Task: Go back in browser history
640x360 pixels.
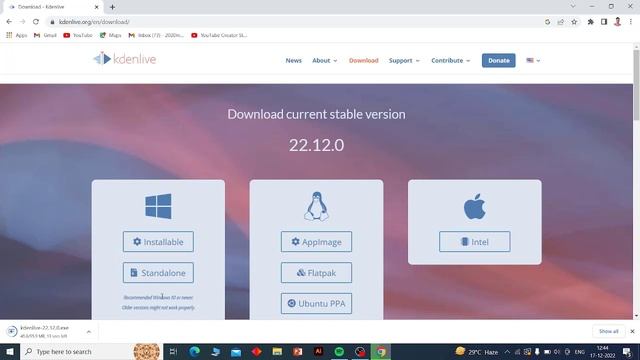Action: [x=9, y=22]
